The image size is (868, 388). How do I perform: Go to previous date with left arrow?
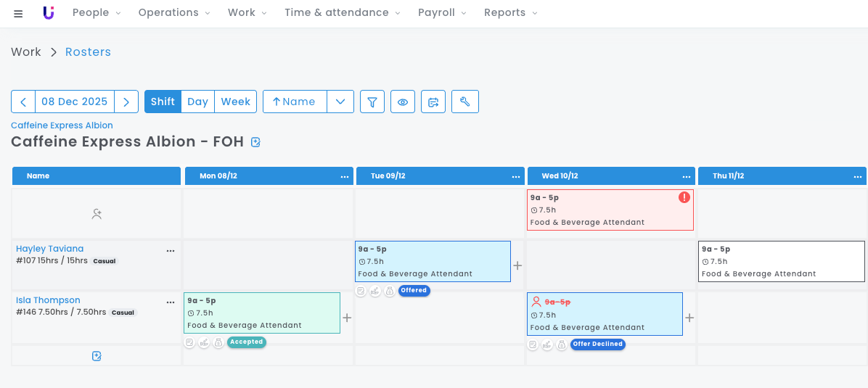23,102
